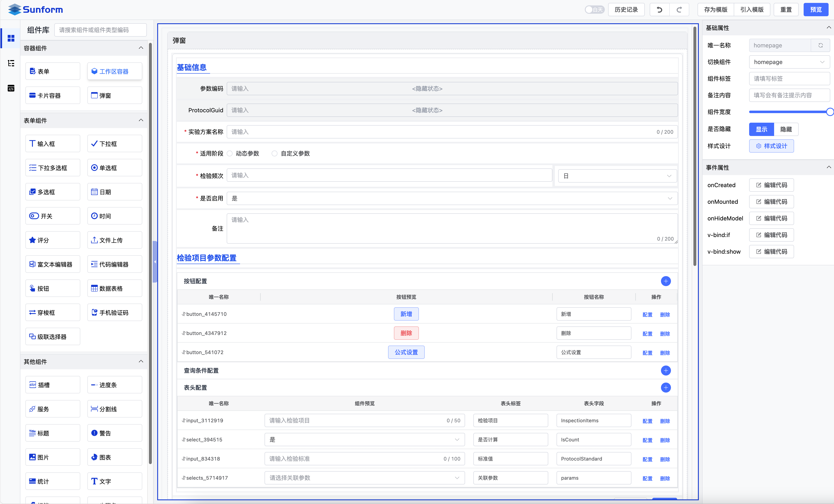The width and height of the screenshot is (834, 504).
Task: Focus the 备注 textarea
Action: 452,228
